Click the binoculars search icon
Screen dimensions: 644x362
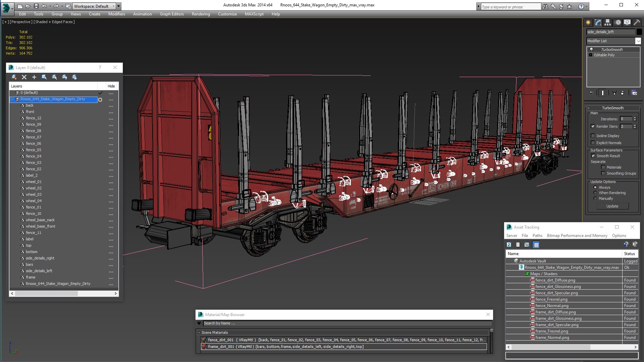tap(545, 6)
